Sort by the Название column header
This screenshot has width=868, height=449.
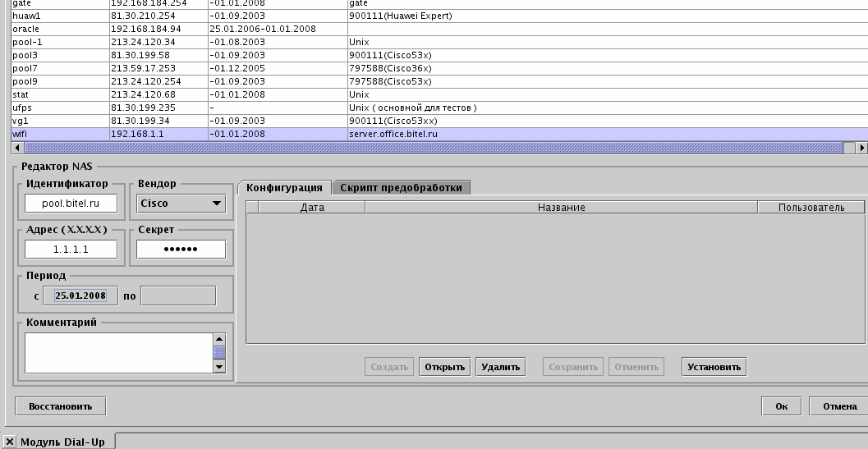click(x=561, y=208)
